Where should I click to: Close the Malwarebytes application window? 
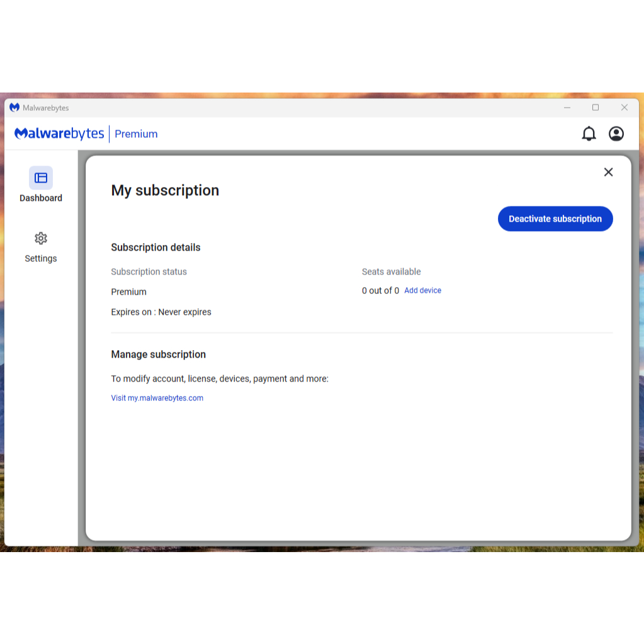tap(624, 108)
